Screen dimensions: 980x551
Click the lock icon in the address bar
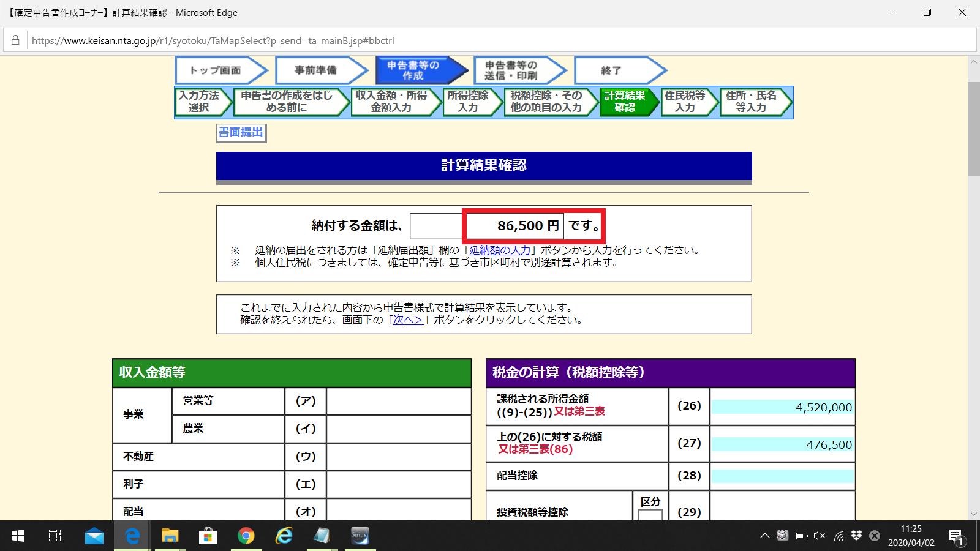click(x=15, y=40)
